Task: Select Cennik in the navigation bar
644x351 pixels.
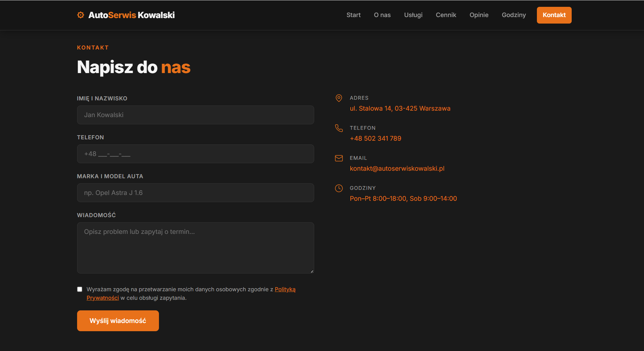Action: tap(446, 15)
